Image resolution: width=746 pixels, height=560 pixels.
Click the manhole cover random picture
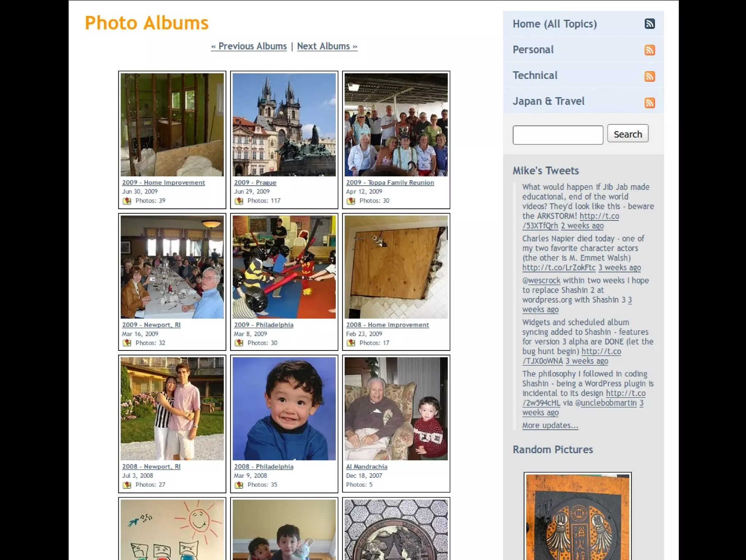pos(577,517)
